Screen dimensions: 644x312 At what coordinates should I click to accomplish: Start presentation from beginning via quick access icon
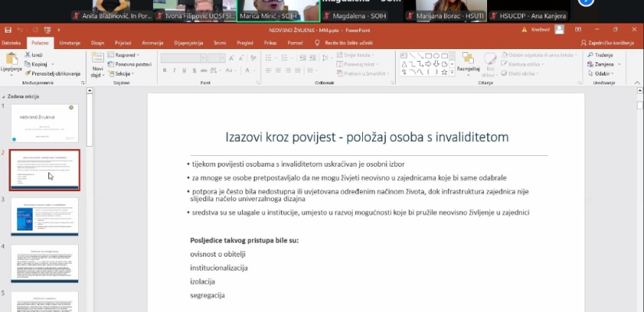[48, 30]
